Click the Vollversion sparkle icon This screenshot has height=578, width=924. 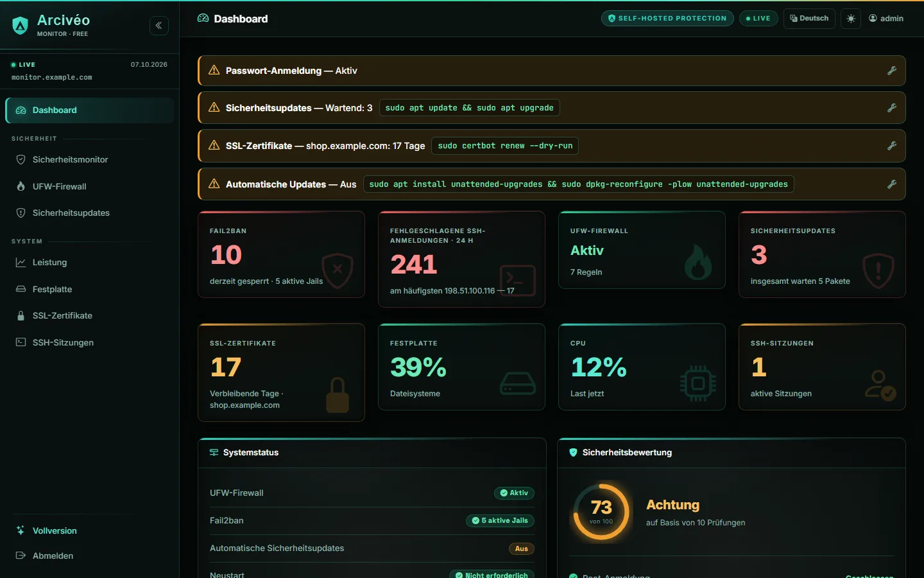(21, 531)
